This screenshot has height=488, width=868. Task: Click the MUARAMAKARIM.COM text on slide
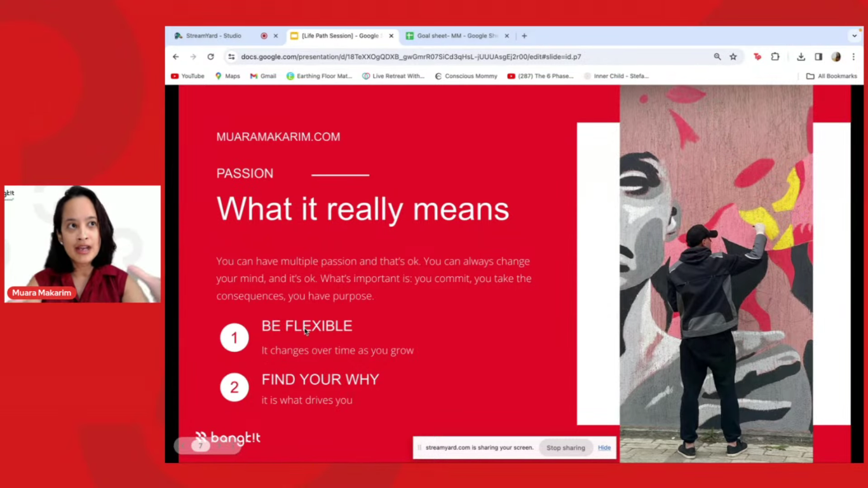pyautogui.click(x=278, y=137)
